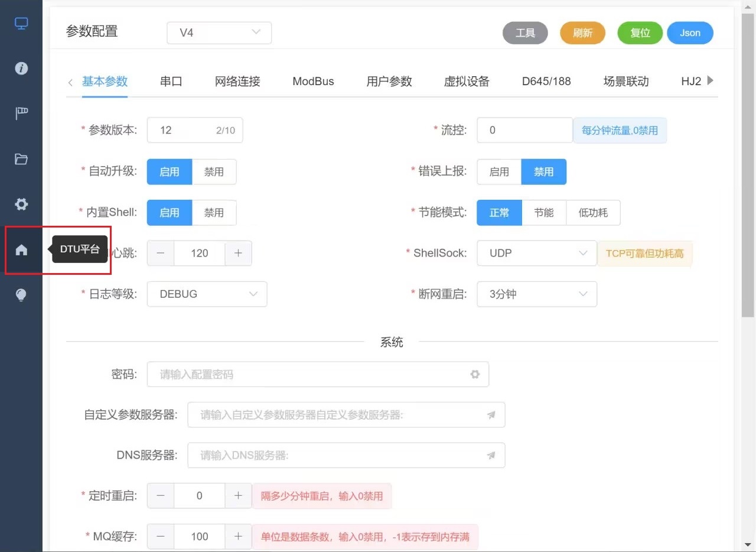This screenshot has width=756, height=552.
Task: Click the heartbeat 120 number field
Action: (200, 253)
